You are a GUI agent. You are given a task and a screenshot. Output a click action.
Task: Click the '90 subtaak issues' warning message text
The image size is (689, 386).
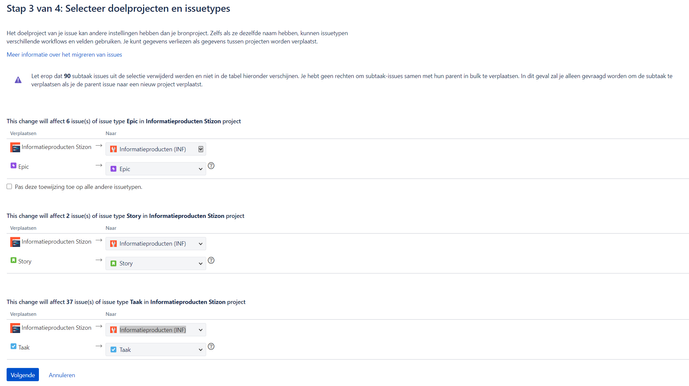[x=352, y=80]
